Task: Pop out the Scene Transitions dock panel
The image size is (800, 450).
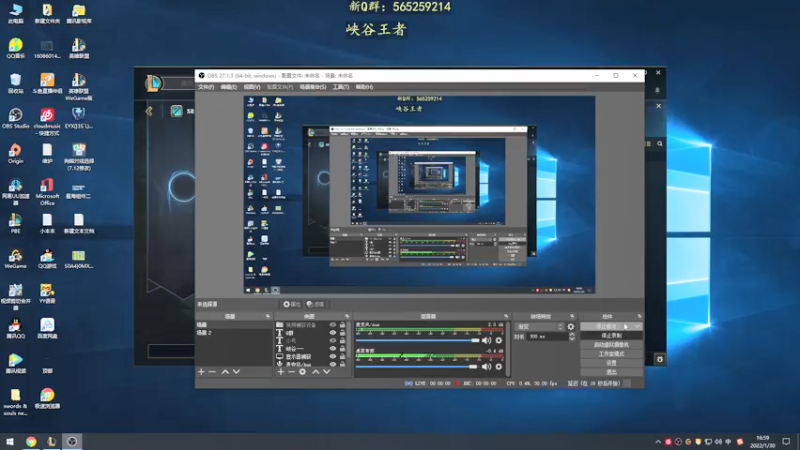Action: coord(572,316)
